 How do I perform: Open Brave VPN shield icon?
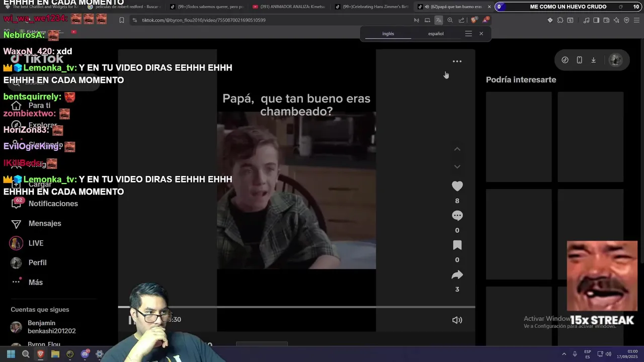pos(626,20)
